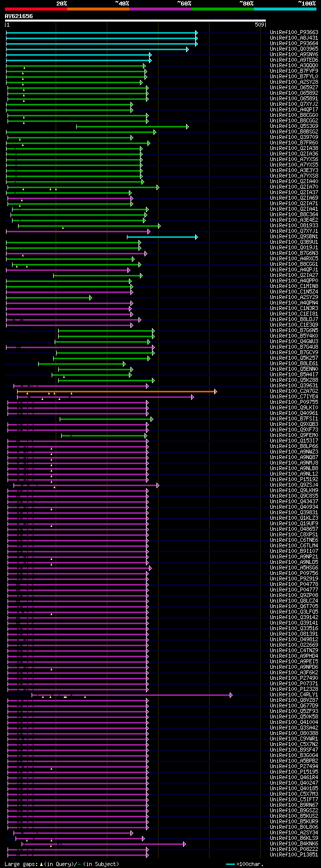The image size is (321, 868).
Task: Select hit UniRef100_P12328
Action: point(294,689)
